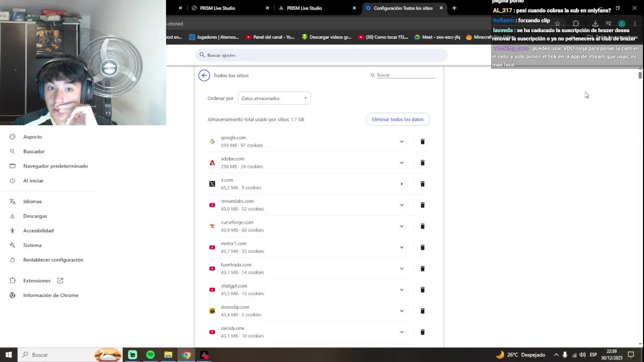644x362 pixels.
Task: Select Sistema in the settings sidebar
Action: (x=32, y=245)
